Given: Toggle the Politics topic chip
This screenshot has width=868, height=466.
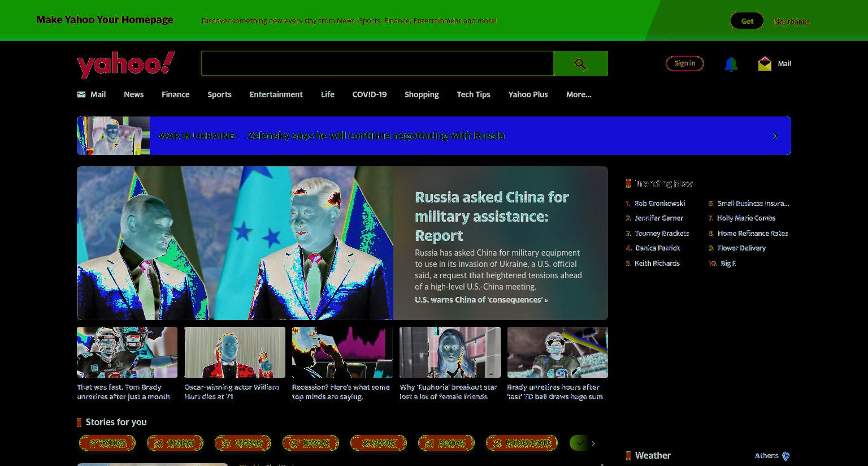Looking at the screenshot, I should [107, 443].
